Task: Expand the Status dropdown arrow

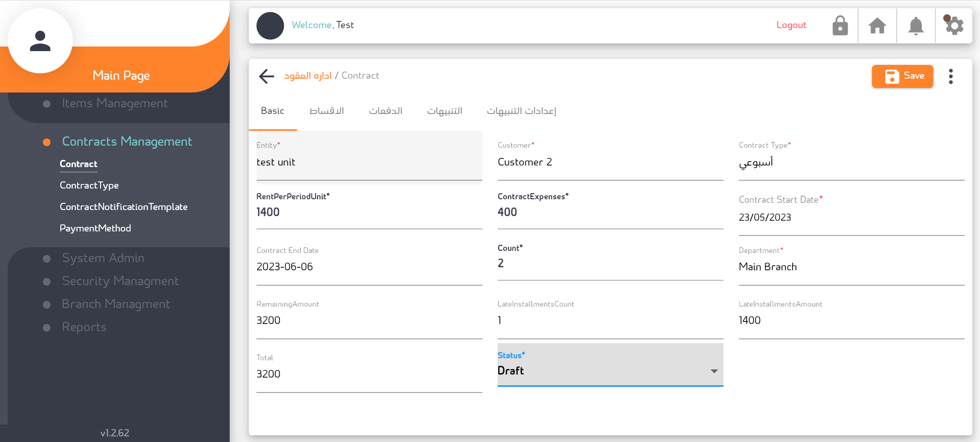Action: coord(714,371)
